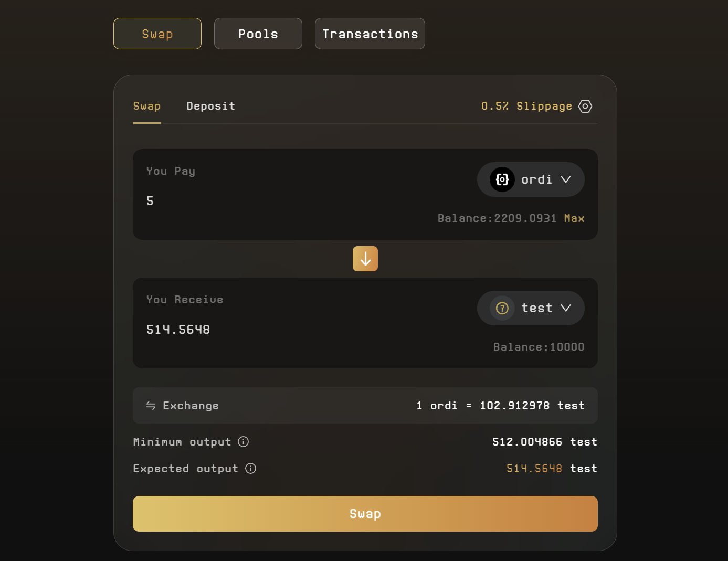Screen dimensions: 728x561
Task: Show Expected output info tooltip icon
Action: click(x=251, y=469)
